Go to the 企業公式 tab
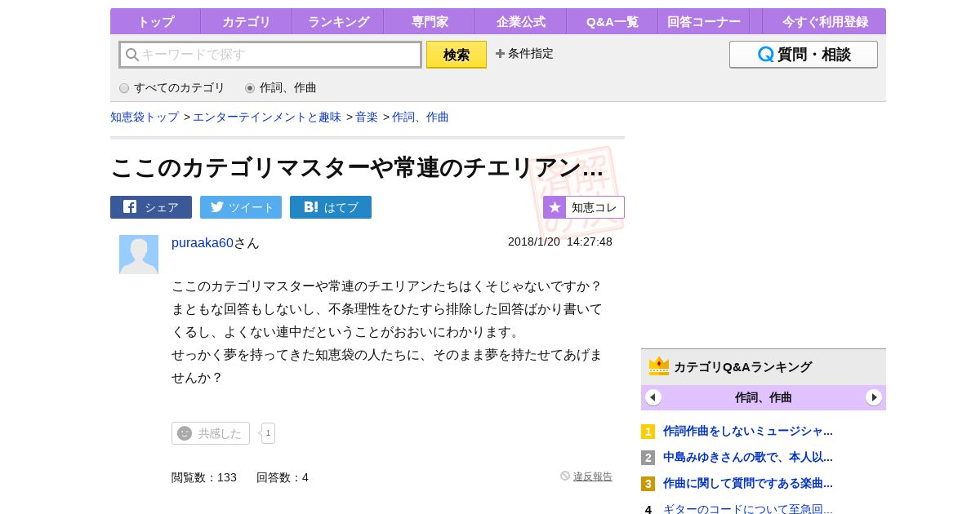Image resolution: width=980 pixels, height=514 pixels. 520,21
